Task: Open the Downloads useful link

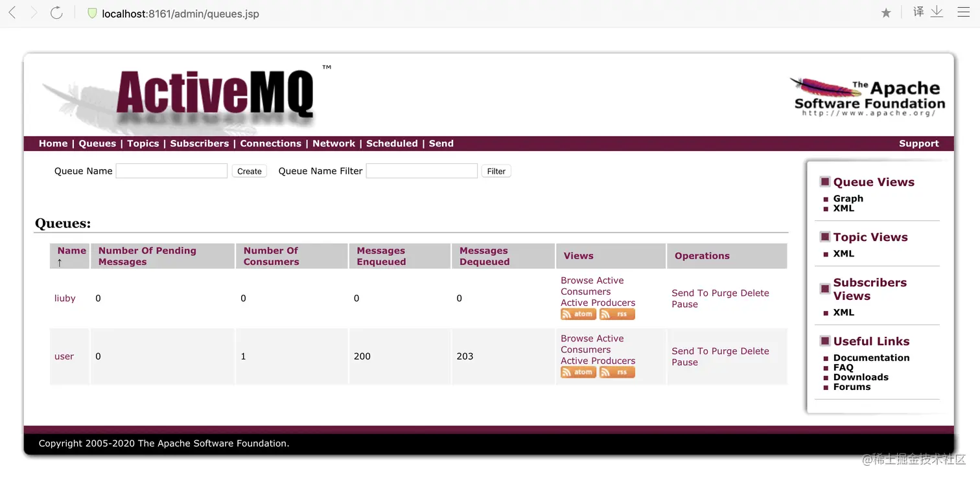Action: click(x=861, y=377)
